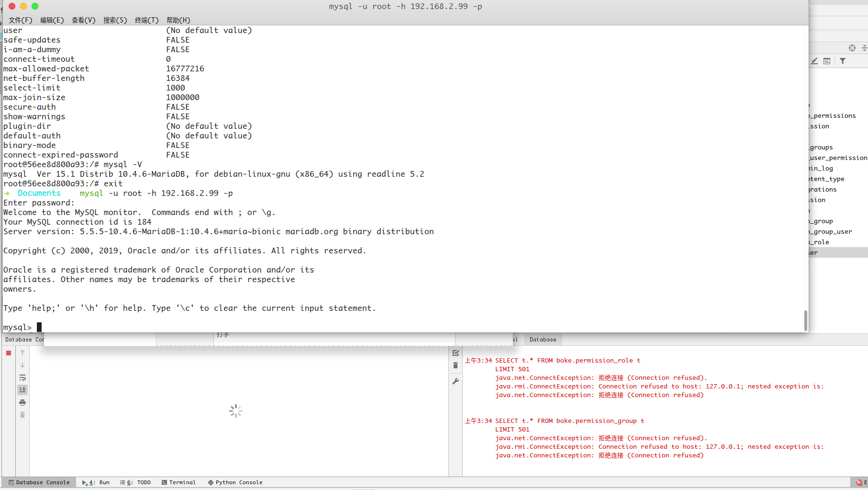Image resolution: width=868 pixels, height=490 pixels.
Task: Open the Terminal tool window tab
Action: pyautogui.click(x=178, y=482)
